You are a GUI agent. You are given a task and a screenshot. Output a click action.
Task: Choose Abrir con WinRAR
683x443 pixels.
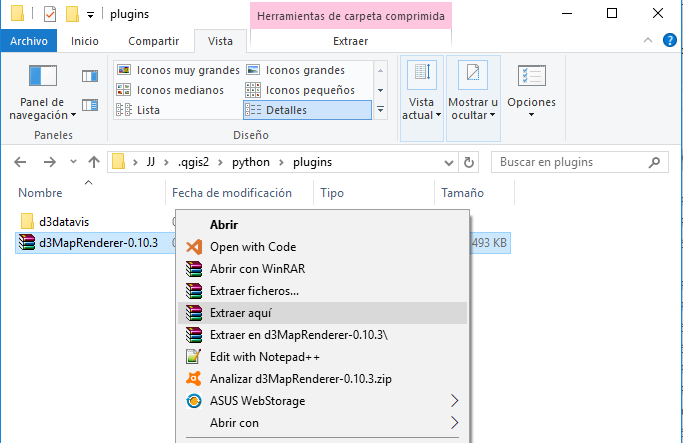[322, 269]
